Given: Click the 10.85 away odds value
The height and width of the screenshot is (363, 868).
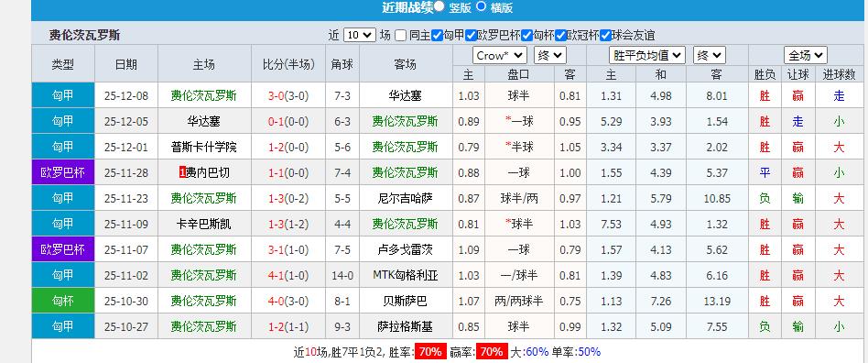Looking at the screenshot, I should [718, 198].
